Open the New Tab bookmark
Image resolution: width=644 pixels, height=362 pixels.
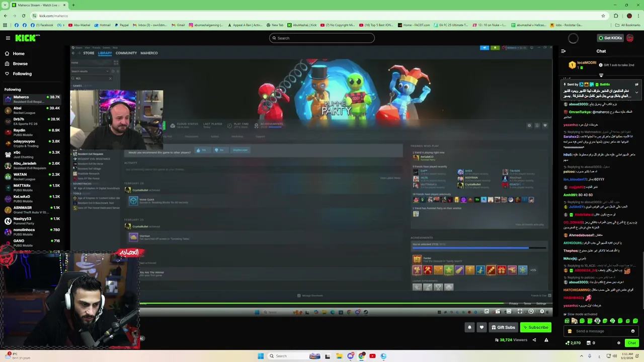(x=275, y=25)
